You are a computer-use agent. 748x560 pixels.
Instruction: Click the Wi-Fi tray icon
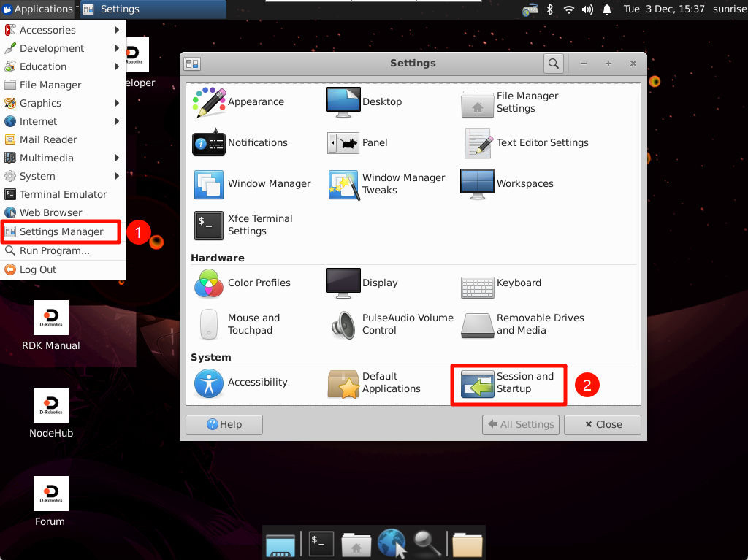[x=568, y=9]
